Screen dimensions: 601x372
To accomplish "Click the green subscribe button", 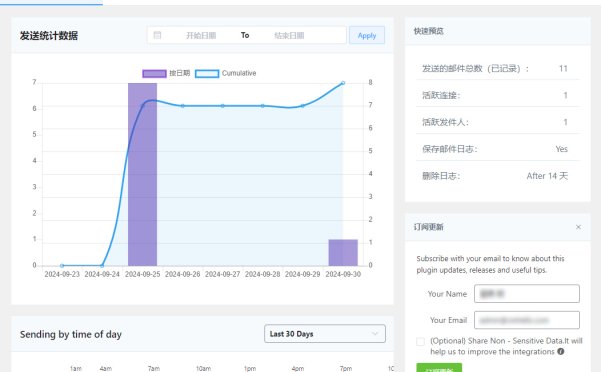I will coord(439,368).
